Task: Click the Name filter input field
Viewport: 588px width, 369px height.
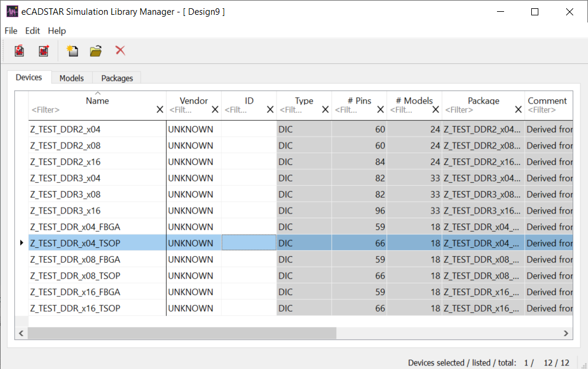Action: coord(92,110)
